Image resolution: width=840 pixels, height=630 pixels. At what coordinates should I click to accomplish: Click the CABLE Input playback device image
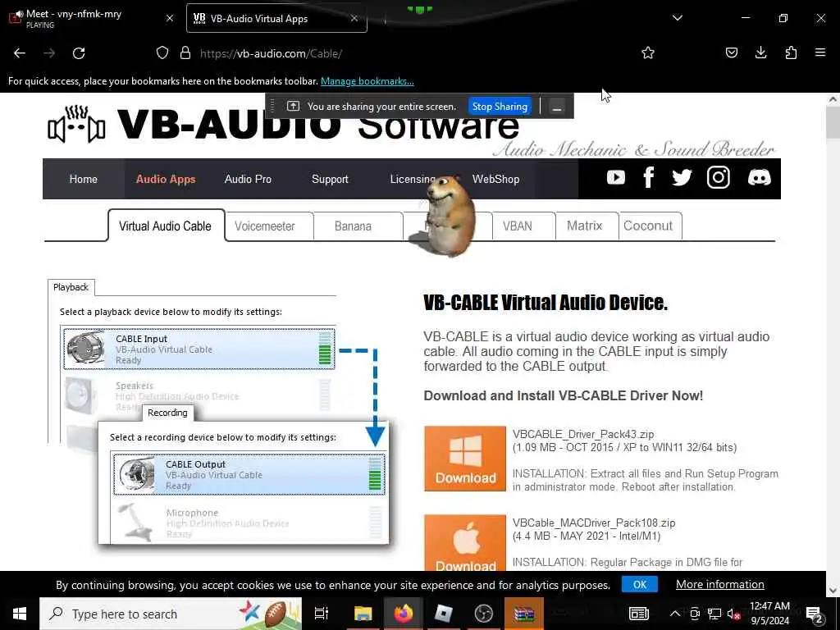coord(85,349)
